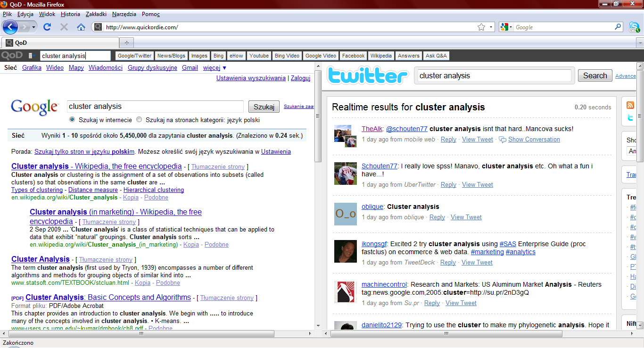The width and height of the screenshot is (644, 348).
Task: Click the orange RSS feed icon
Action: tap(630, 105)
